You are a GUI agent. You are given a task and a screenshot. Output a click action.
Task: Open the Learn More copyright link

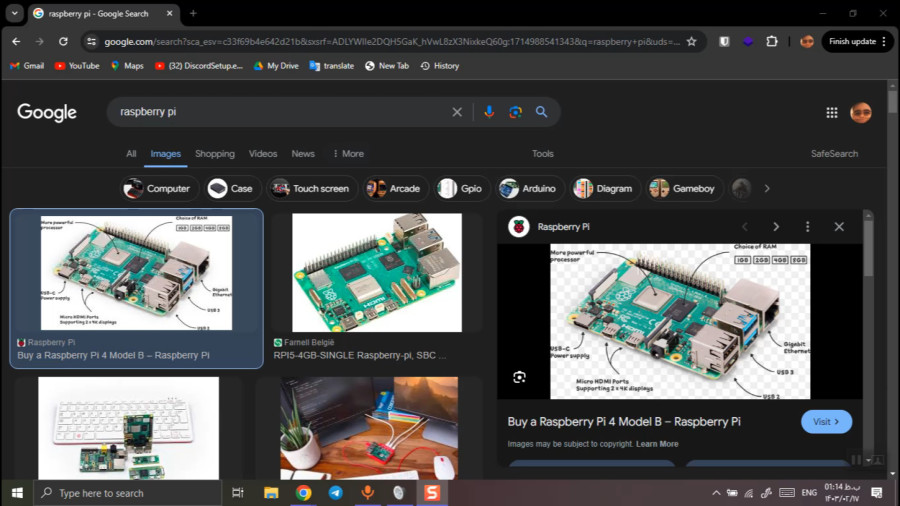[x=657, y=444]
